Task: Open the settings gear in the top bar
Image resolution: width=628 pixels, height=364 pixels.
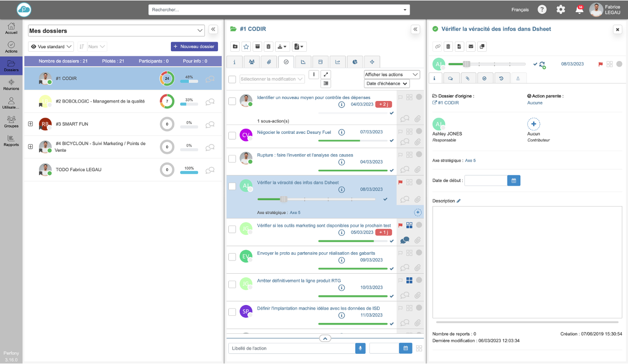Action: click(561, 10)
